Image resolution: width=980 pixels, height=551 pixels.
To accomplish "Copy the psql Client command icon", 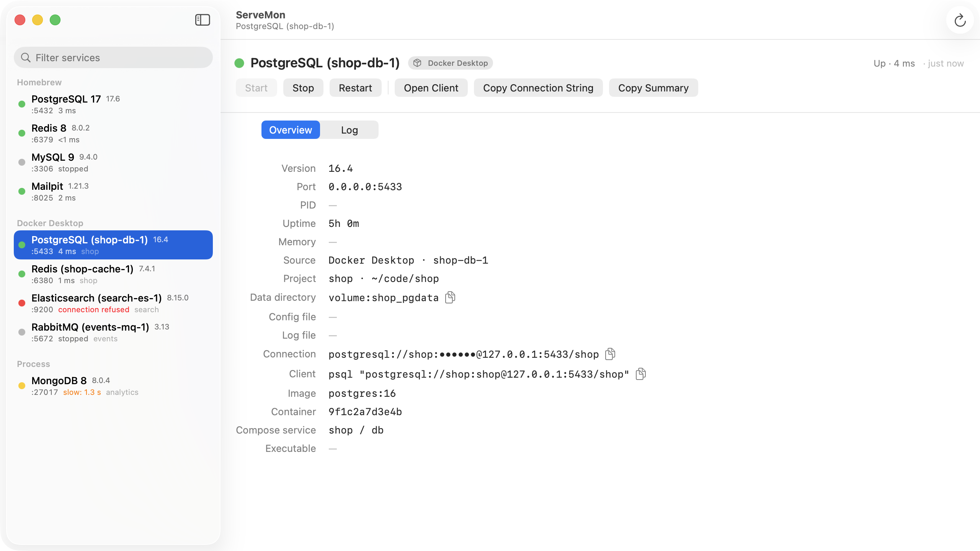I will (641, 374).
